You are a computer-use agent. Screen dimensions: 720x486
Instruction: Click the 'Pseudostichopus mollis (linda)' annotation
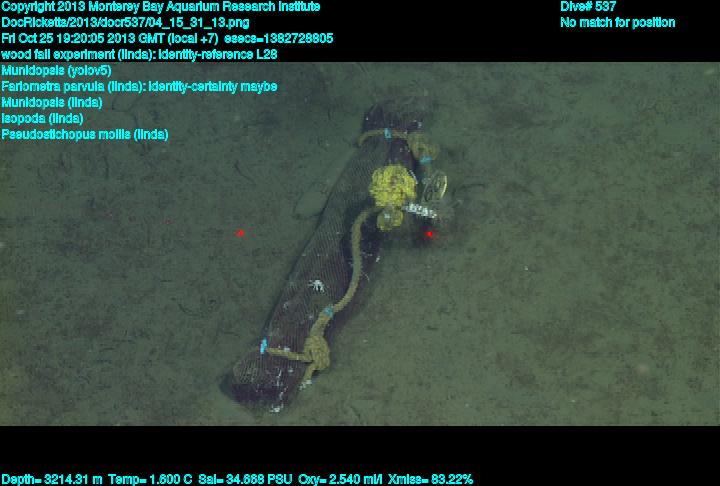point(85,135)
